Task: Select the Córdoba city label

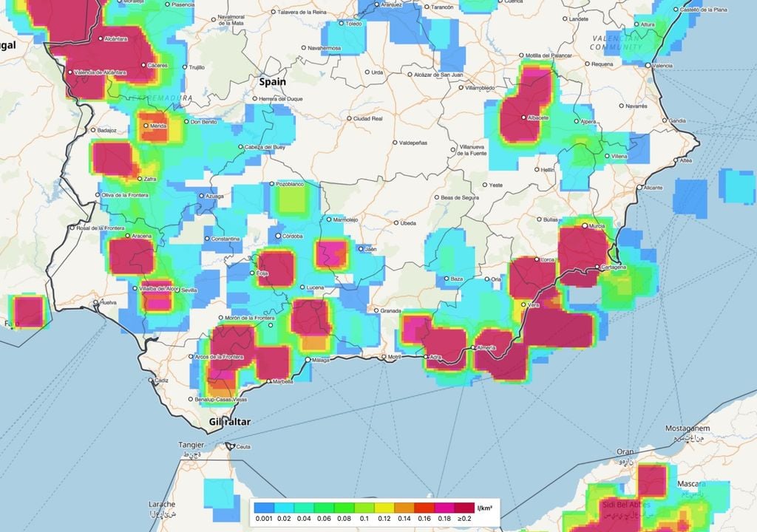Action: tap(293, 236)
